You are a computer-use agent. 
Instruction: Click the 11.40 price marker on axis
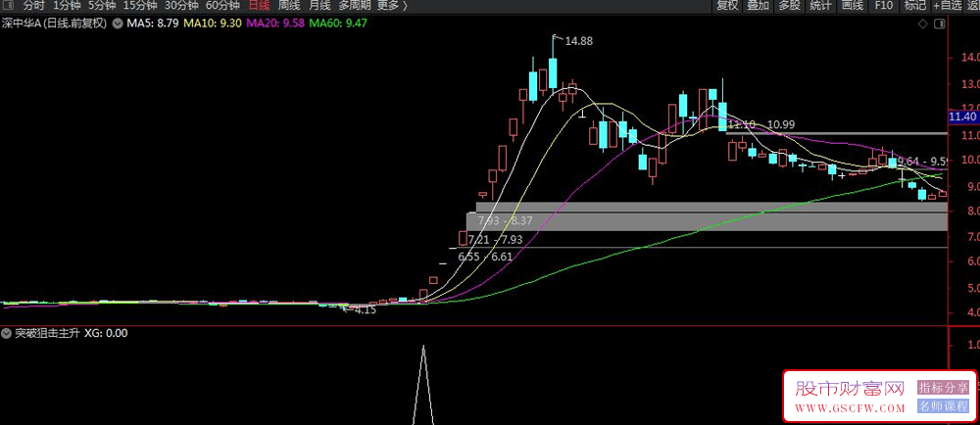point(962,117)
